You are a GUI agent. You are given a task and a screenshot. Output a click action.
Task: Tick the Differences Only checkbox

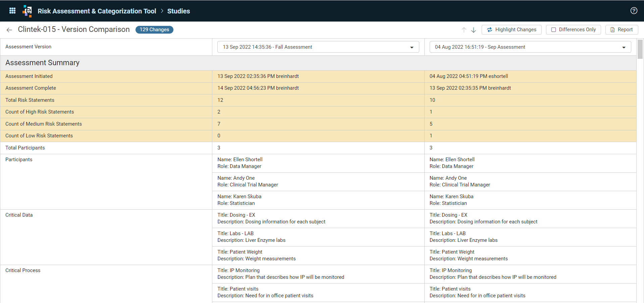(x=553, y=30)
